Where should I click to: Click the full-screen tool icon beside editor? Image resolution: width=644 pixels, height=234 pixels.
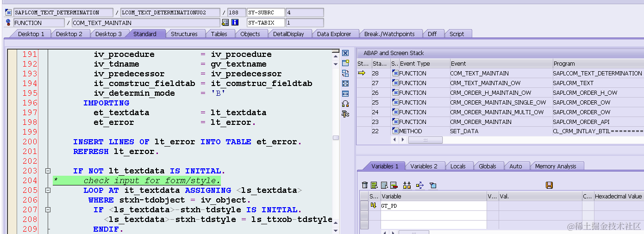[345, 83]
